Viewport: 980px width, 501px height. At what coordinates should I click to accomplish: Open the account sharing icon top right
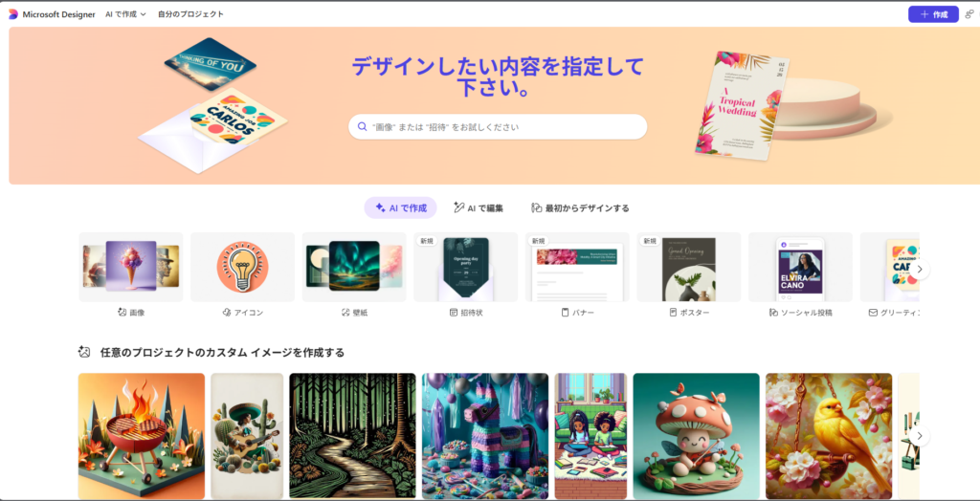tap(969, 13)
